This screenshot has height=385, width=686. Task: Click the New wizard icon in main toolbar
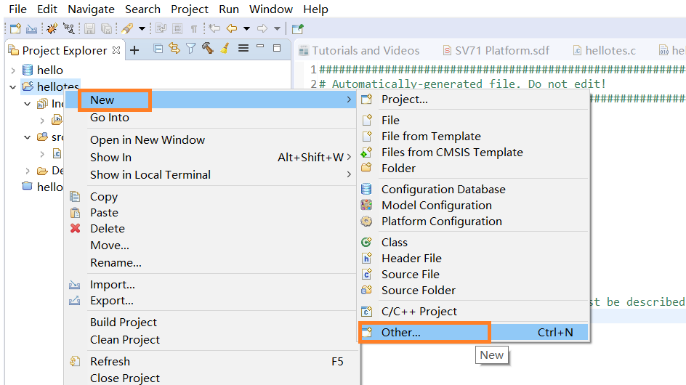click(x=15, y=29)
